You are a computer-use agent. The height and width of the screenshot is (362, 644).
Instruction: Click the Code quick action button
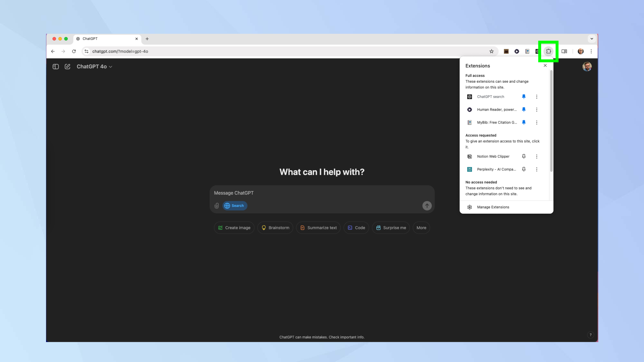tap(360, 227)
